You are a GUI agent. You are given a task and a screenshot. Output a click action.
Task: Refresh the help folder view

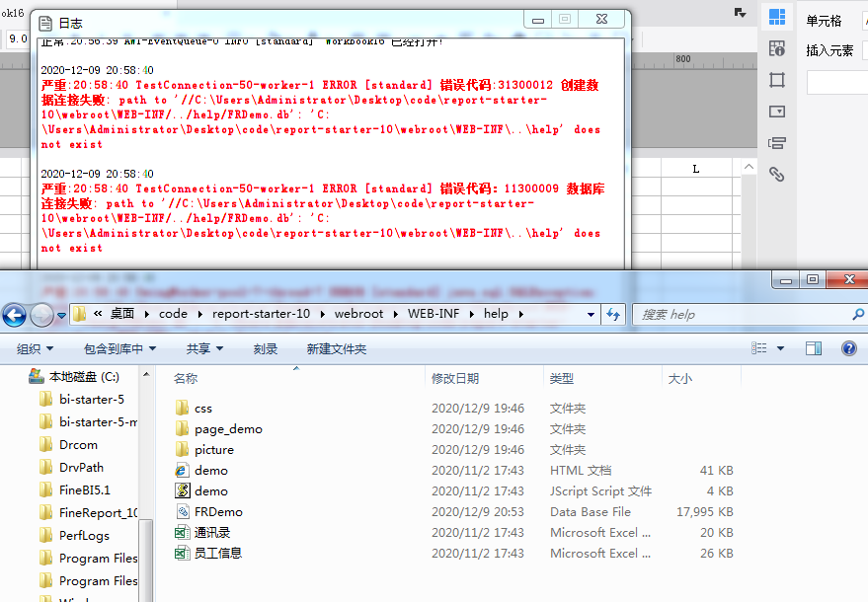click(x=613, y=314)
